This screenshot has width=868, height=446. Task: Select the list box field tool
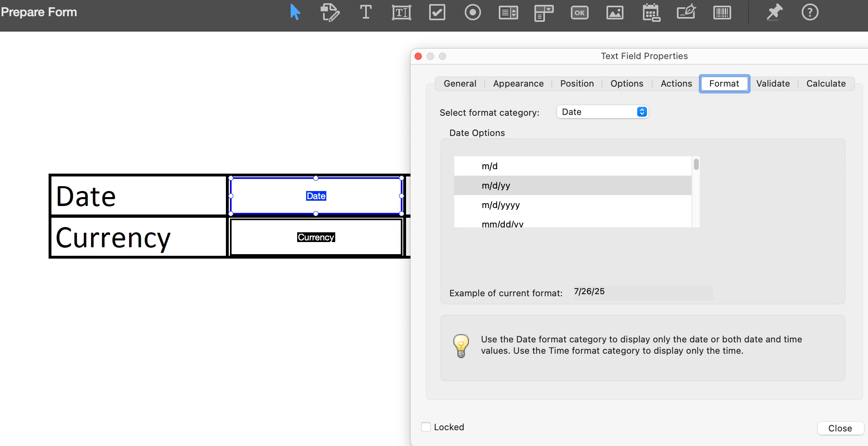(x=508, y=12)
